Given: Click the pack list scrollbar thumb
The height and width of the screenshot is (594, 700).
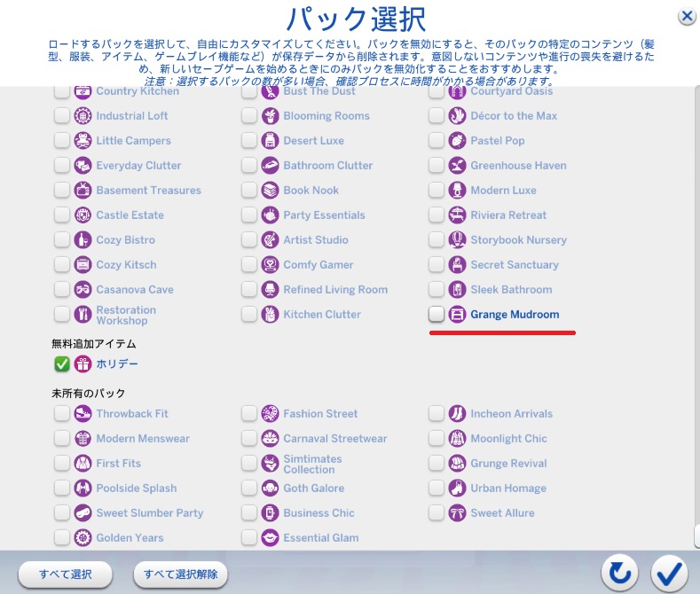Looking at the screenshot, I should 696,536.
